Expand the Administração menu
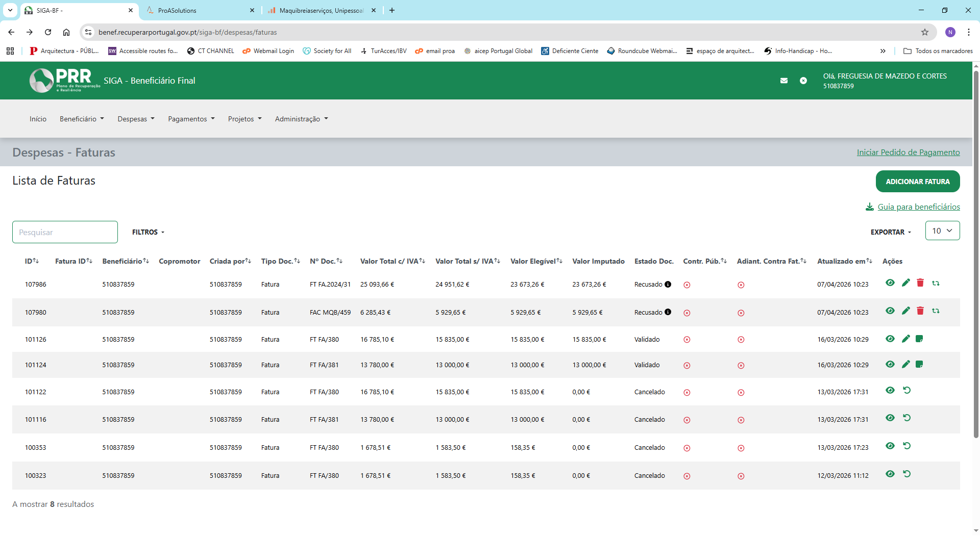Screen dimensions: 980x537 coord(302,119)
